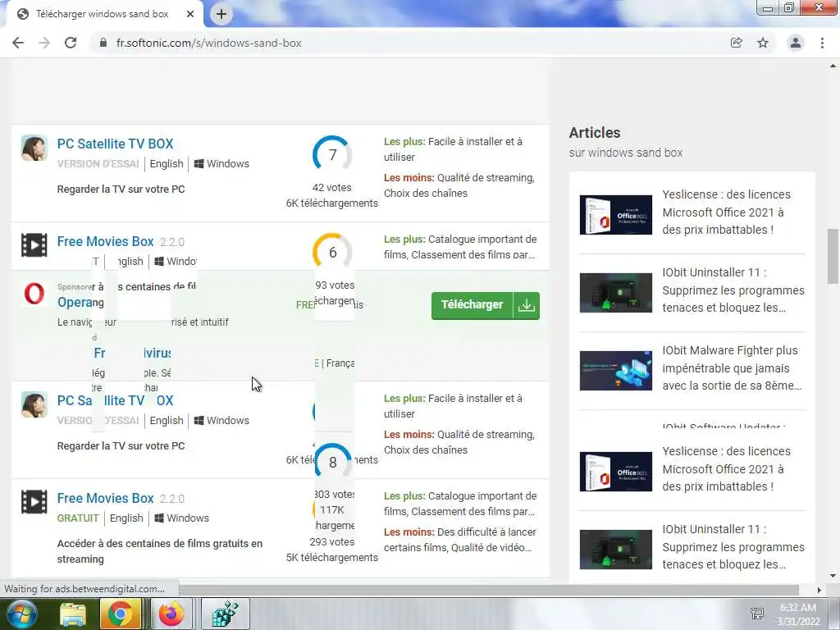
Task: Click '42 votes' text
Action: click(x=332, y=188)
